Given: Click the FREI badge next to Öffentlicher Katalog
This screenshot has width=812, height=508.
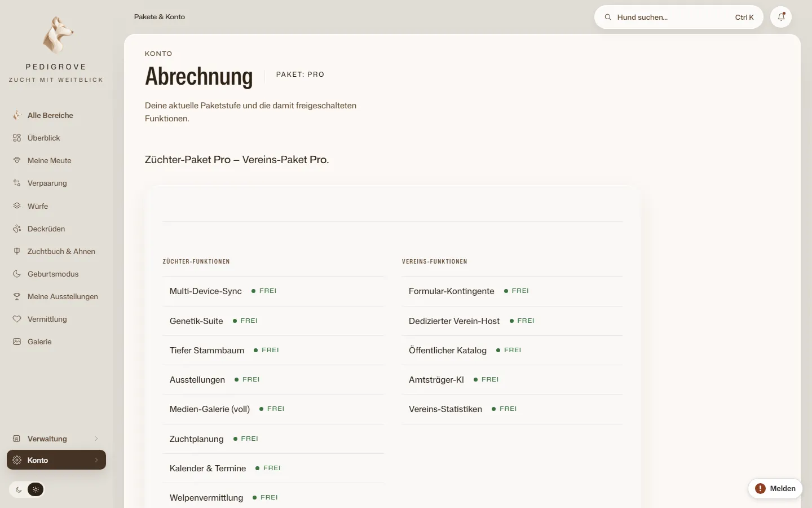Looking at the screenshot, I should 509,350.
